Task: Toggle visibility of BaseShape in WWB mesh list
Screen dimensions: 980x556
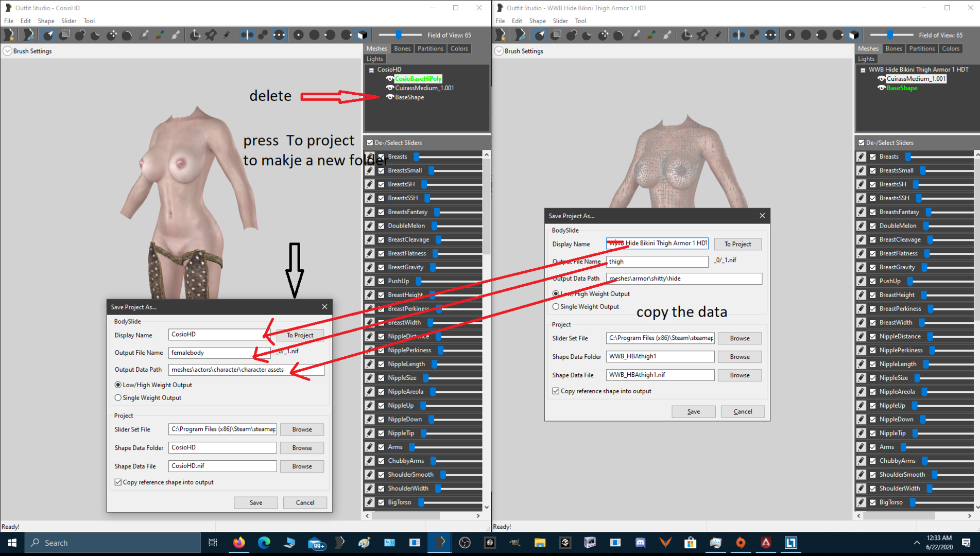Action: (881, 88)
